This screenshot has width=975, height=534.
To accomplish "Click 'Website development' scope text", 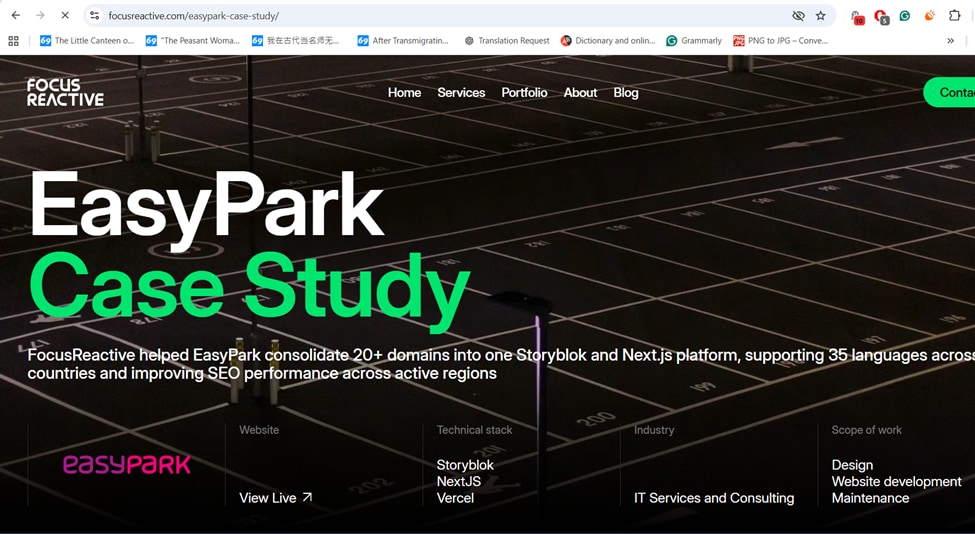I will coord(896,482).
